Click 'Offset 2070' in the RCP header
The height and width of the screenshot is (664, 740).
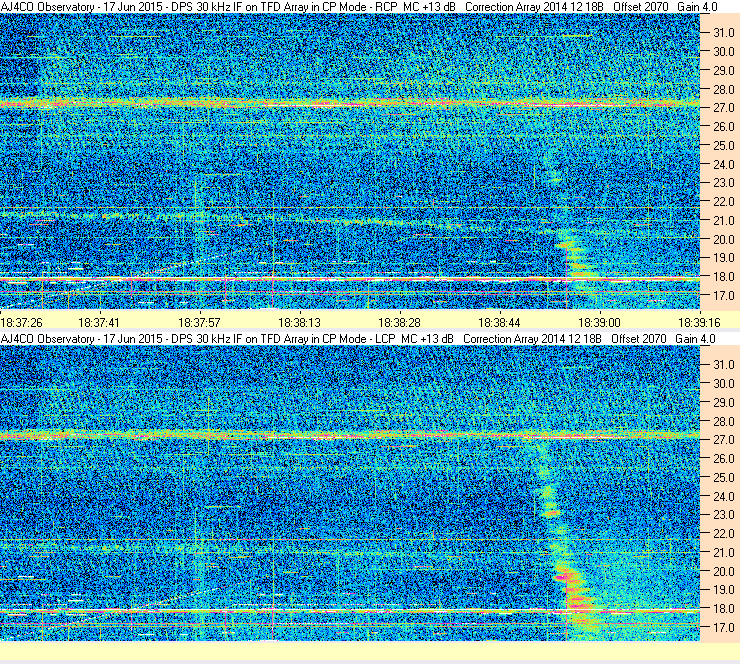click(641, 7)
